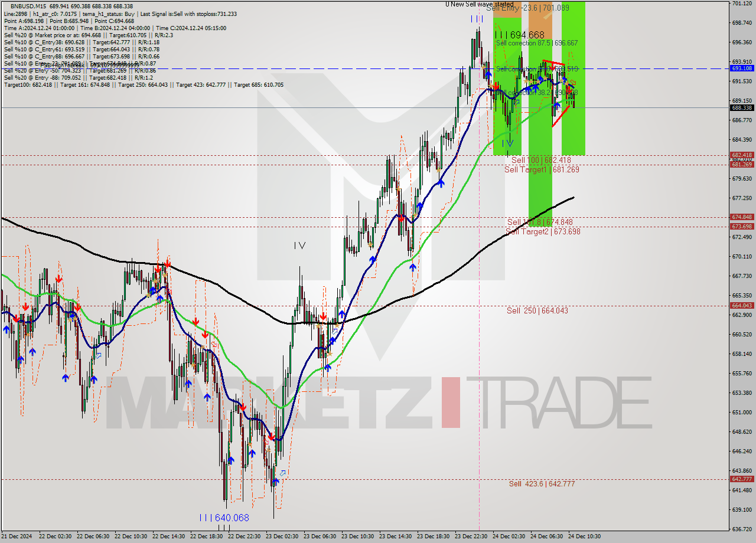Click the 'Sell 161.8 | 674.848' label

click(540, 223)
